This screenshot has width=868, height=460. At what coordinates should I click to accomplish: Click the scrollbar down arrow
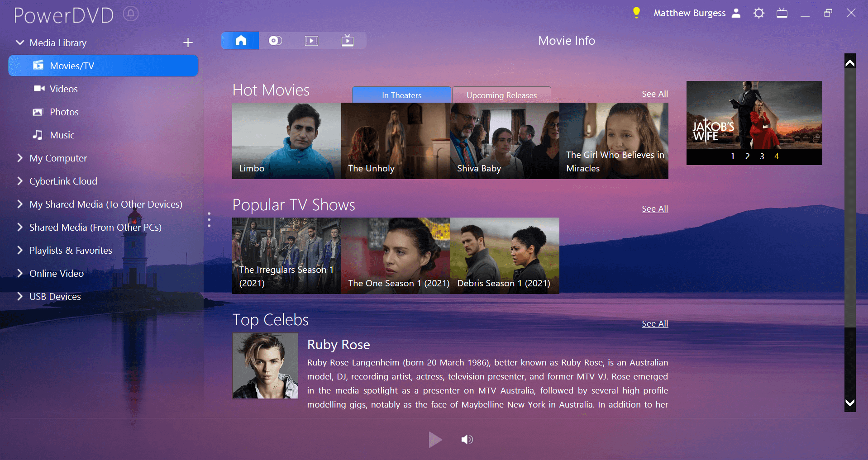[x=850, y=403]
